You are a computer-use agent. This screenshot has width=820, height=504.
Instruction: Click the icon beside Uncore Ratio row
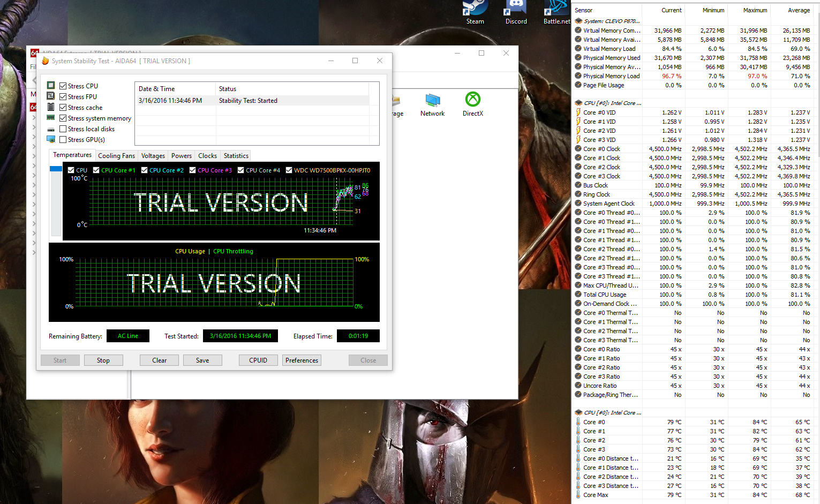coord(578,386)
